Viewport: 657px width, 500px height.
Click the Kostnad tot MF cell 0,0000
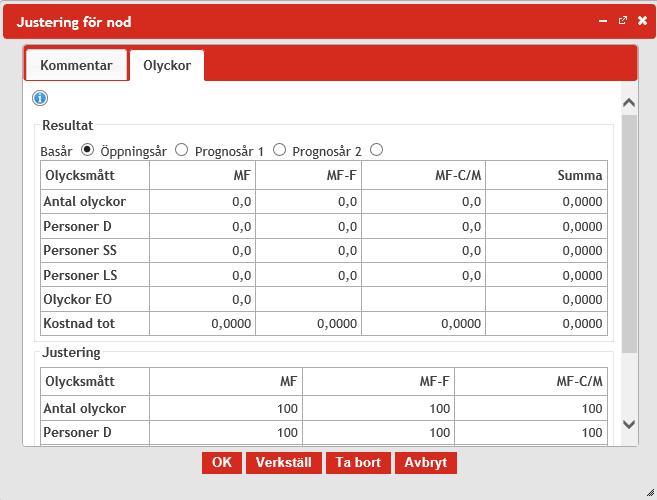pyautogui.click(x=202, y=324)
